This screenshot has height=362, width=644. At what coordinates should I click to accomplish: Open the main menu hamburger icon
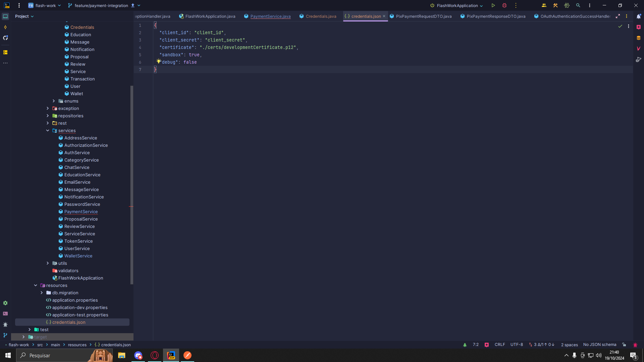(x=19, y=5)
